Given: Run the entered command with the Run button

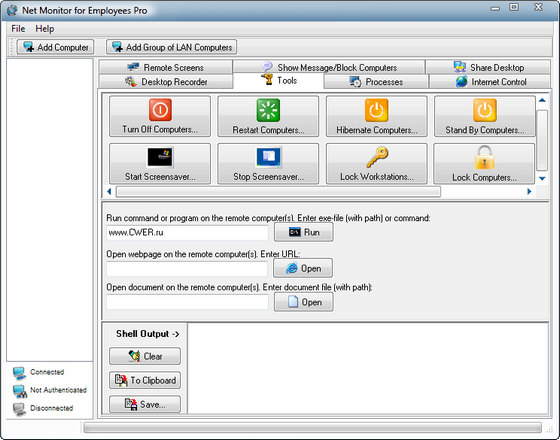Looking at the screenshot, I should 304,232.
